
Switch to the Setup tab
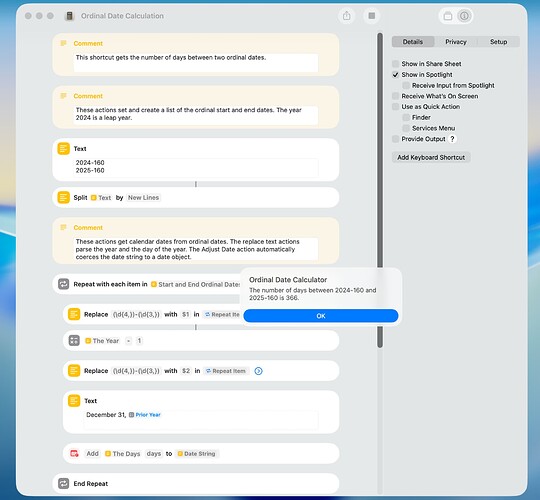tap(498, 42)
